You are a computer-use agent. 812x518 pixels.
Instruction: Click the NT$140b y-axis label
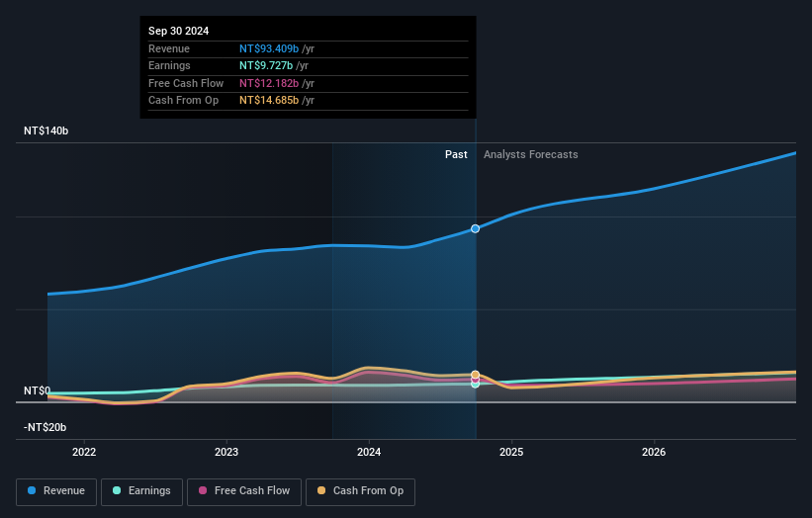(x=46, y=130)
